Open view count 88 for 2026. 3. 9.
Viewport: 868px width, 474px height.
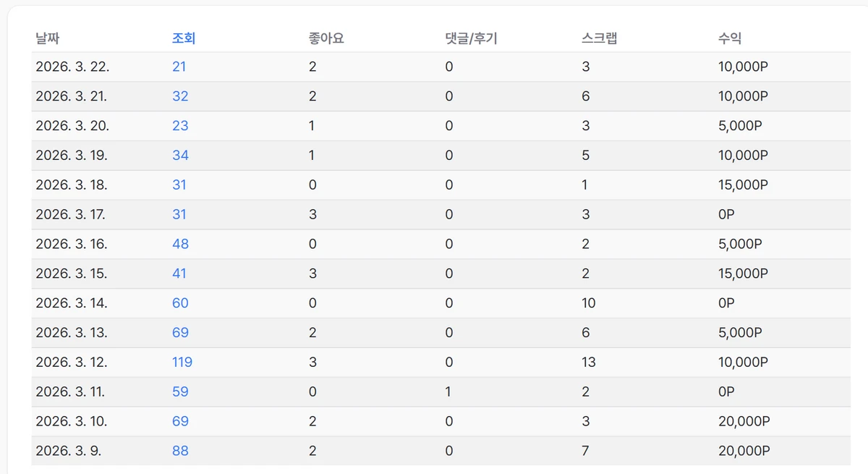[180, 451]
